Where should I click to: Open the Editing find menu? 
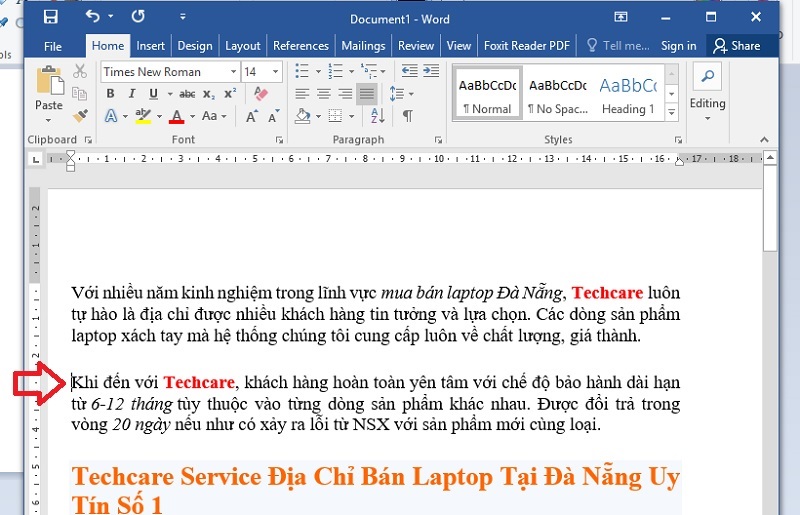click(x=707, y=92)
